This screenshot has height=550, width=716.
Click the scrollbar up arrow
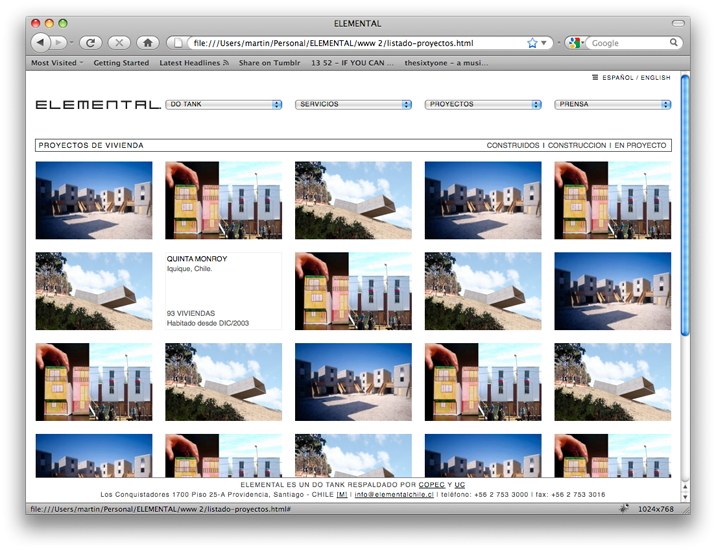click(x=684, y=487)
